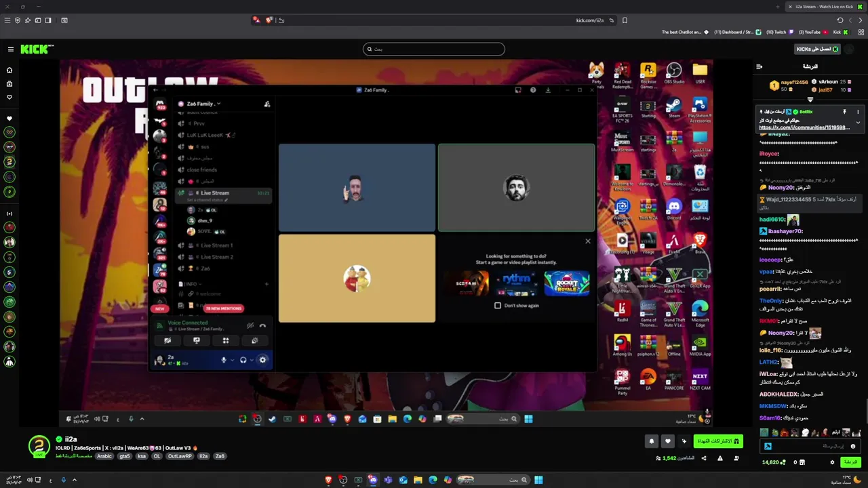Report stream with warning triangle icon
Screen dimensions: 868x488
(719, 459)
